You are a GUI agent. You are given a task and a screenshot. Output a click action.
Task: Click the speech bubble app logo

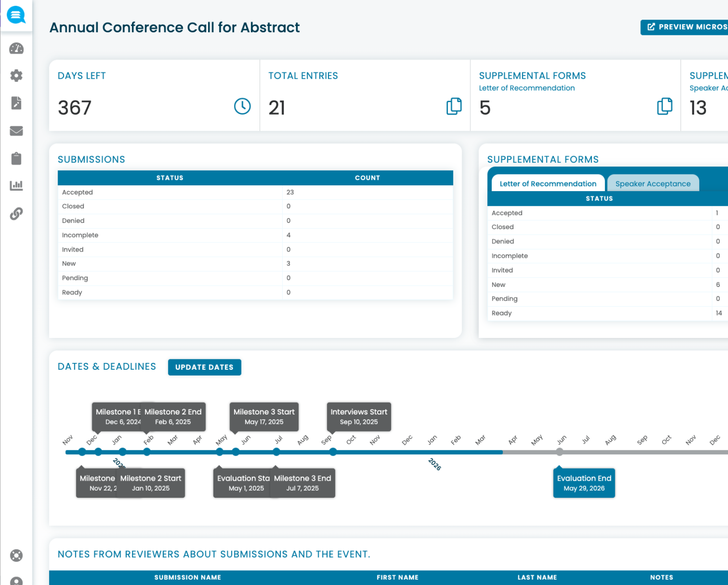tap(16, 15)
